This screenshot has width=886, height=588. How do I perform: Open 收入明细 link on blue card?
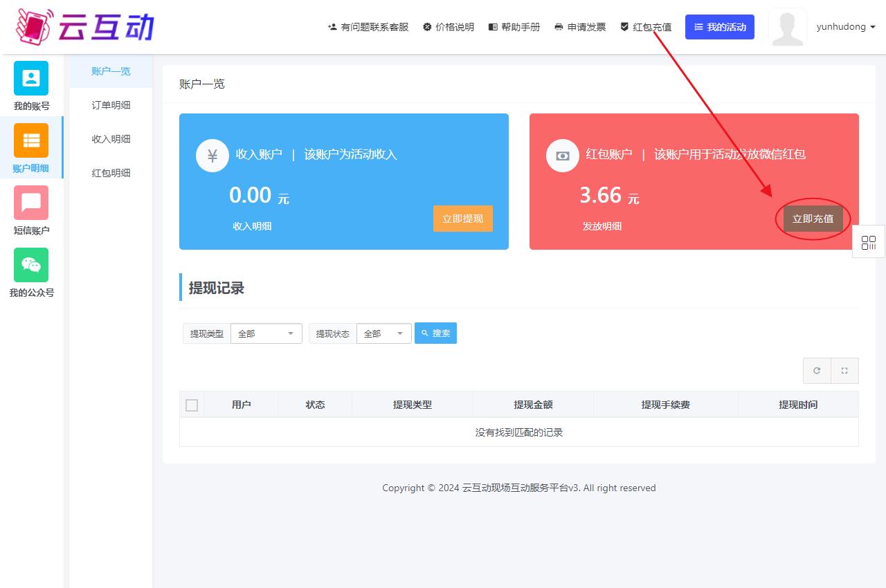(252, 226)
